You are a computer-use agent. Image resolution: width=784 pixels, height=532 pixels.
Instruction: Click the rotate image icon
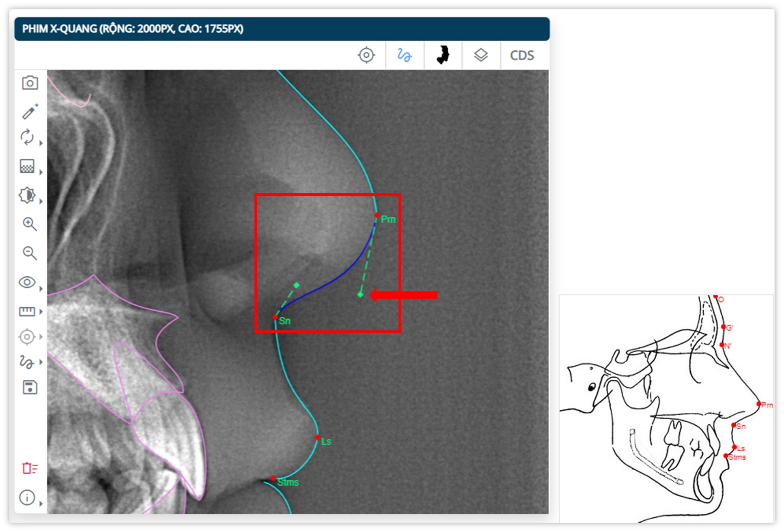coord(27,137)
